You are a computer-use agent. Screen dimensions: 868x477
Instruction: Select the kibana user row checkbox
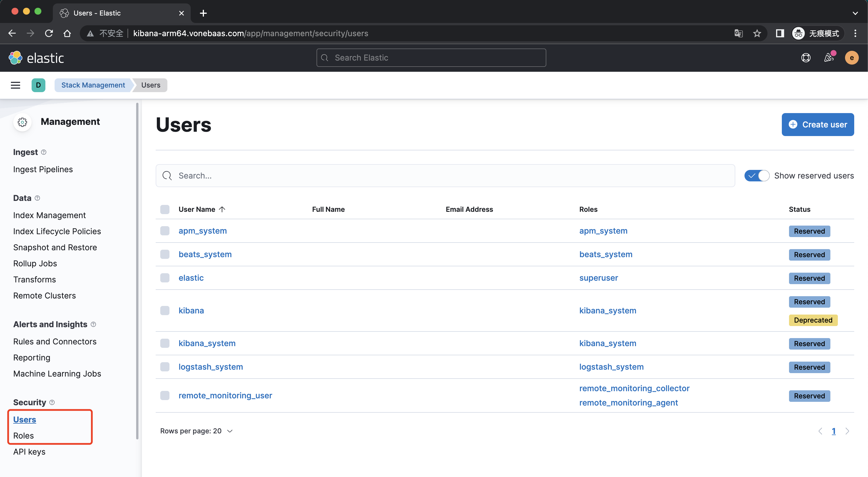click(x=165, y=311)
